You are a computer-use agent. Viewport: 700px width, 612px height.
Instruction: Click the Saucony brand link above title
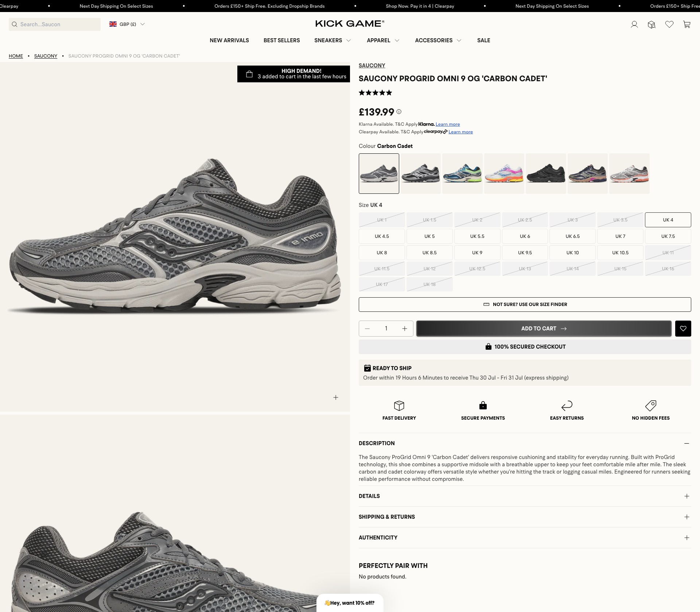coord(372,66)
